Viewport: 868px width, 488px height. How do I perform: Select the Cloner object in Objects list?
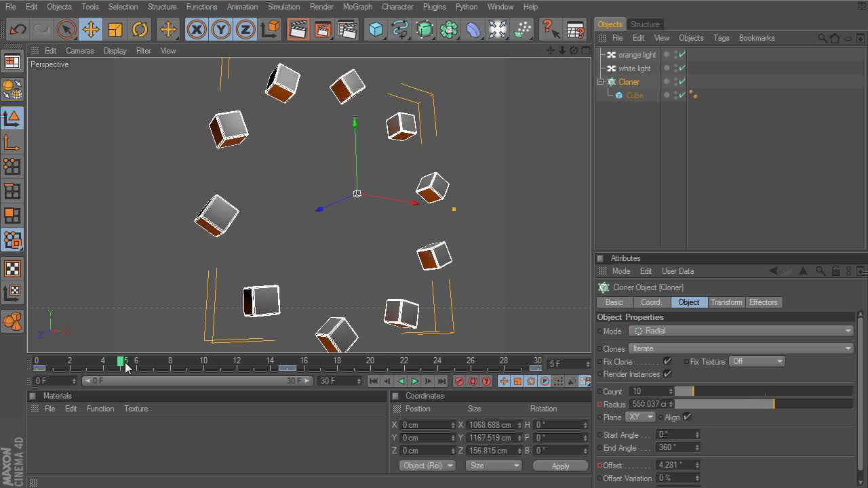(629, 82)
